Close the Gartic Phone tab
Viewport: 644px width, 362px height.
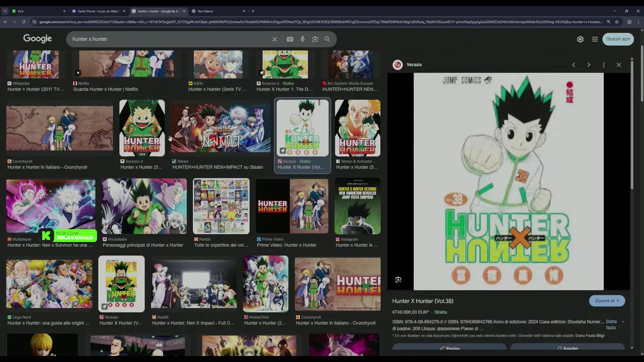(x=124, y=11)
